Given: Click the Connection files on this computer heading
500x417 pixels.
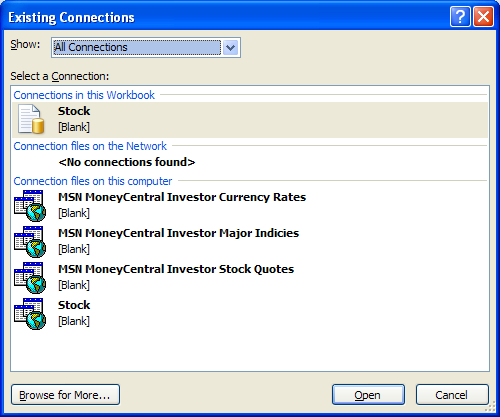Looking at the screenshot, I should [x=93, y=181].
